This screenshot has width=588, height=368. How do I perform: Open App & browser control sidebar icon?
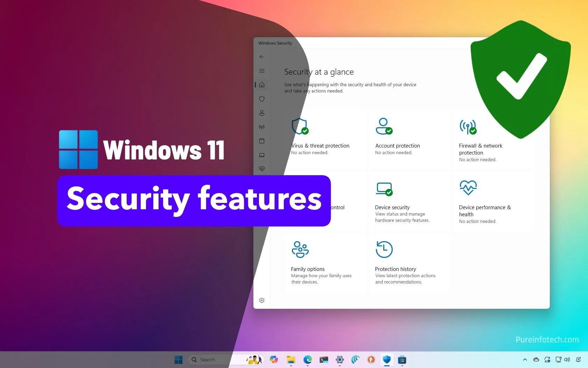(261, 141)
